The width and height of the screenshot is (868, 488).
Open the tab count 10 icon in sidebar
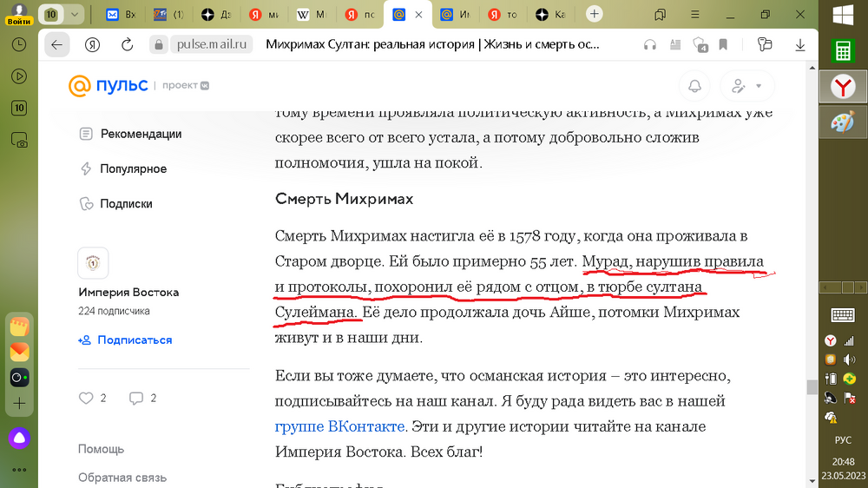click(19, 108)
